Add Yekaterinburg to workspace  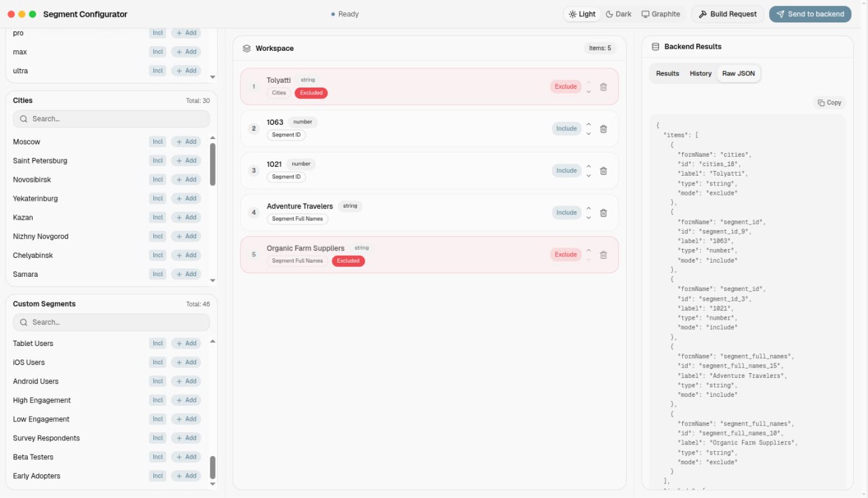(x=186, y=199)
